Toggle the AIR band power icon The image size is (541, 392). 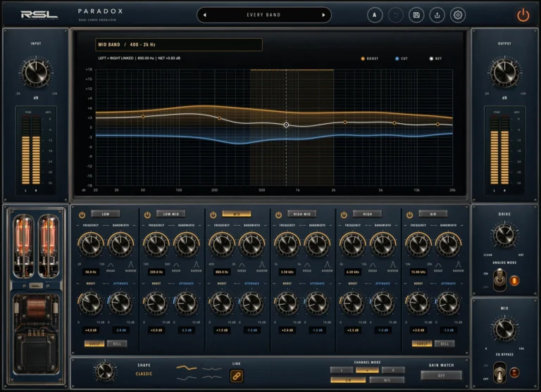(409, 215)
